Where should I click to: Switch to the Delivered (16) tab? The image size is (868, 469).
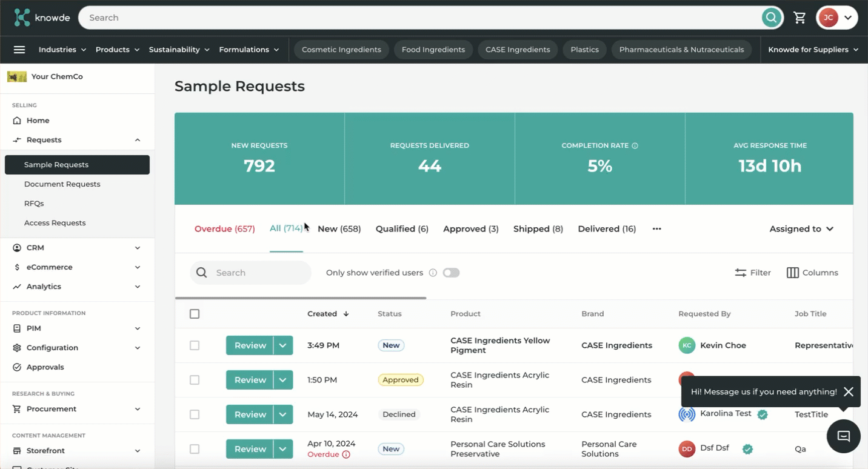point(607,229)
